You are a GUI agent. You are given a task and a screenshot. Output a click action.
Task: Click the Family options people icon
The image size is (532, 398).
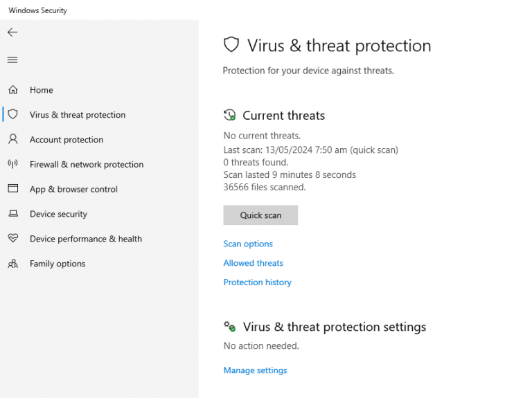tap(12, 264)
